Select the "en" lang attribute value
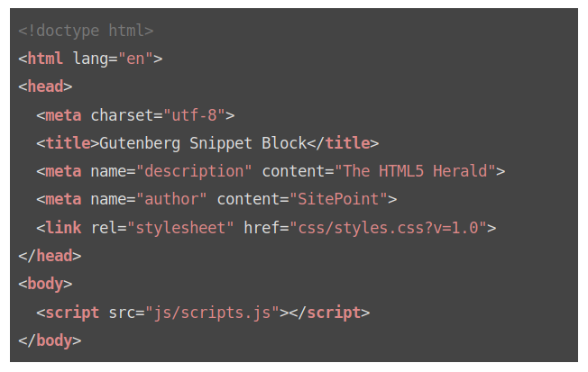 (135, 59)
